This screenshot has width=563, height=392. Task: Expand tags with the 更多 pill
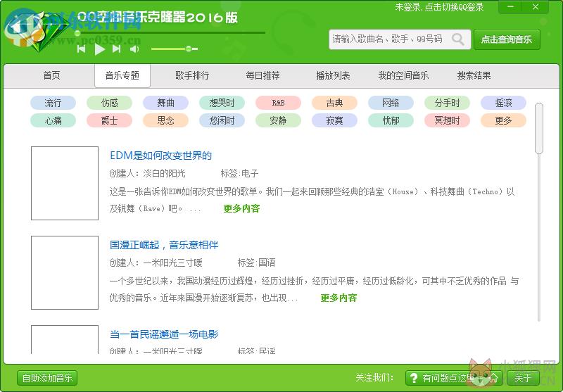click(503, 120)
